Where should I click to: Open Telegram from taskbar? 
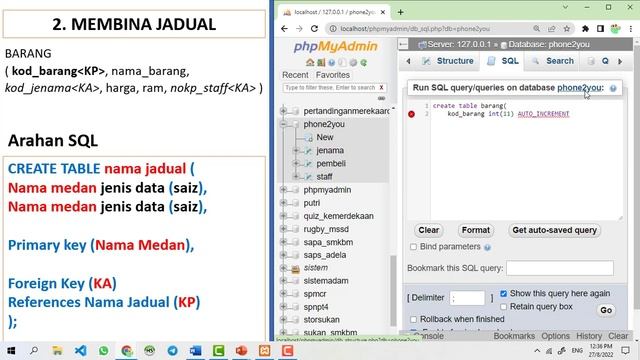coord(172,350)
